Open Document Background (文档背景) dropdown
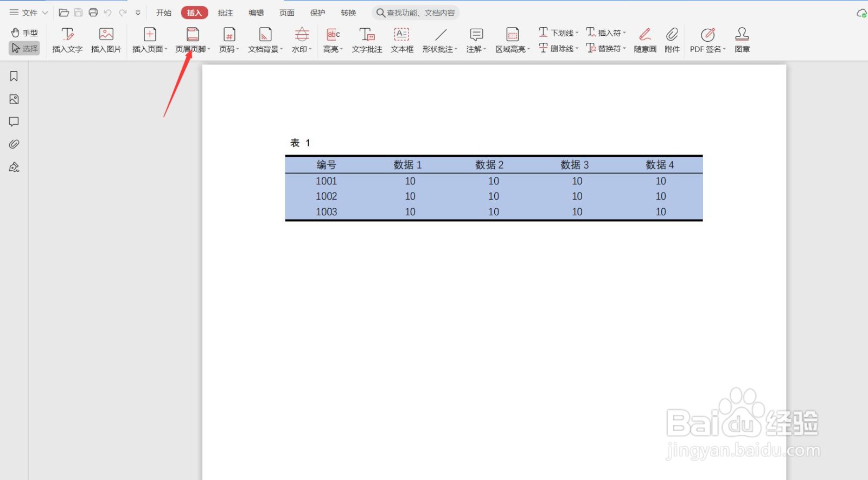The height and width of the screenshot is (480, 868). 265,40
